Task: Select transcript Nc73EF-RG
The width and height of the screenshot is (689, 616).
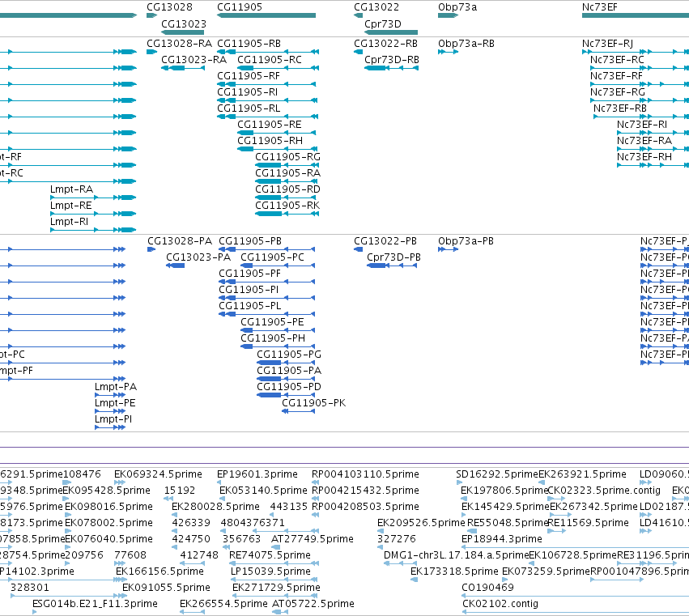Action: [x=618, y=92]
